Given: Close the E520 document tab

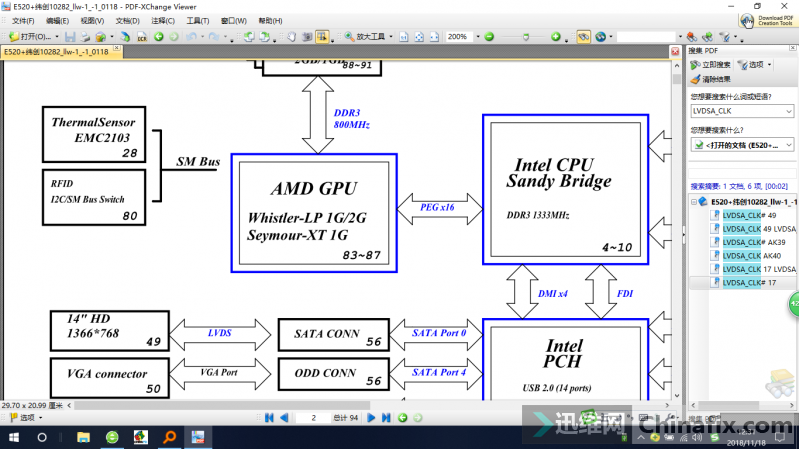Looking at the screenshot, I should (117, 48).
